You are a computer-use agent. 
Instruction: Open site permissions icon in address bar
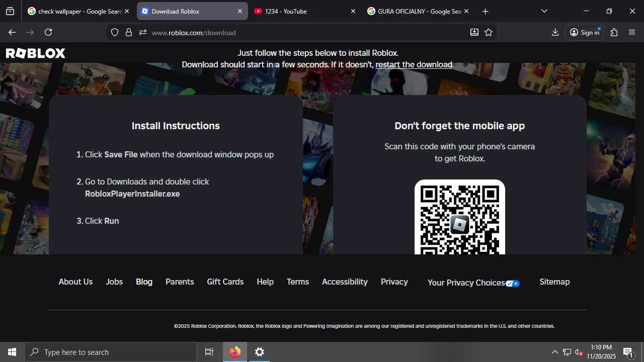point(143,32)
